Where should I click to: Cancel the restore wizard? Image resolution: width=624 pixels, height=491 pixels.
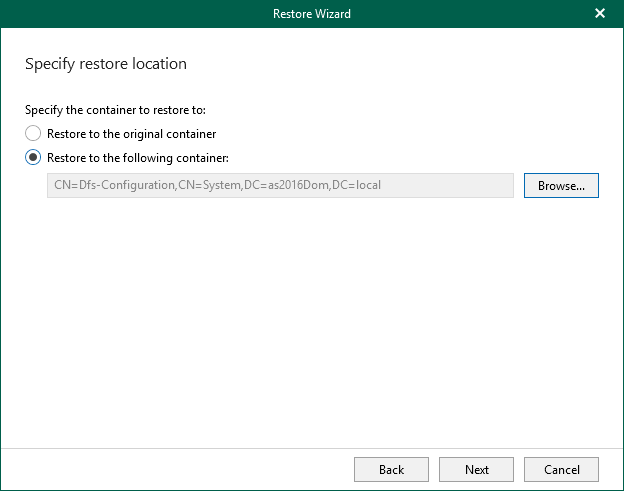click(x=561, y=469)
